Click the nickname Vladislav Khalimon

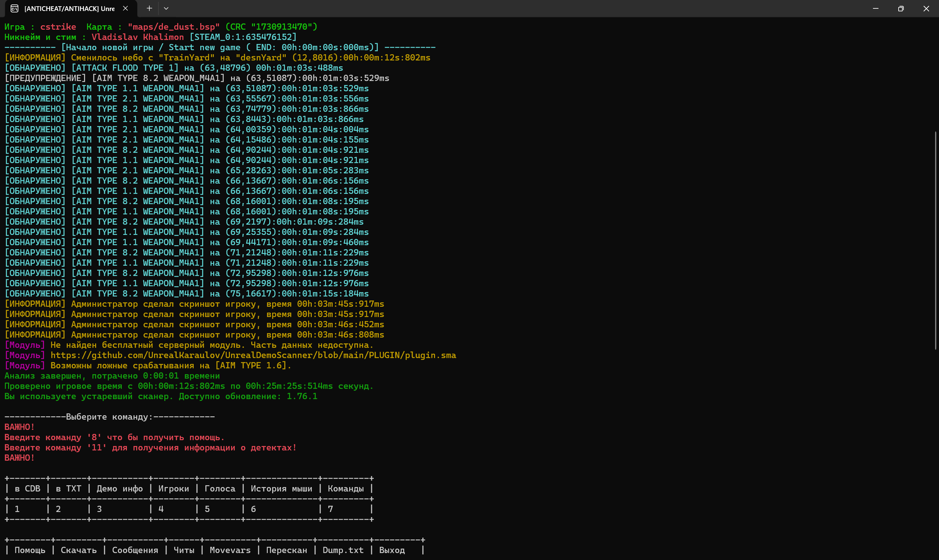[138, 37]
